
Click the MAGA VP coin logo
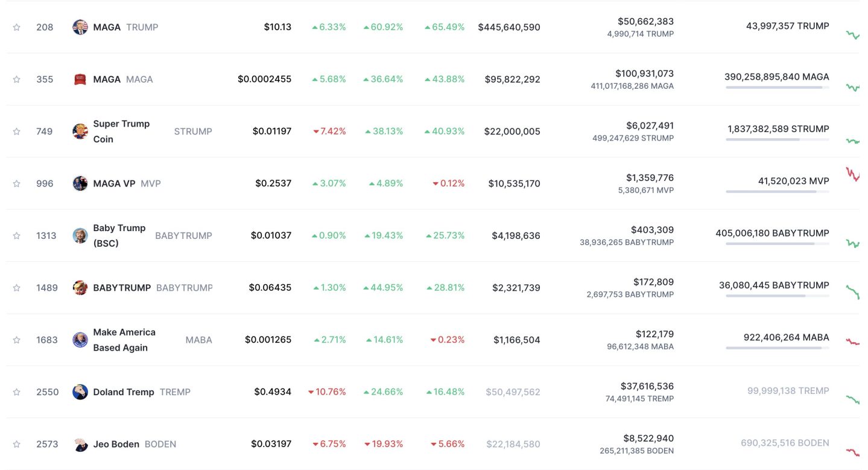click(x=80, y=183)
